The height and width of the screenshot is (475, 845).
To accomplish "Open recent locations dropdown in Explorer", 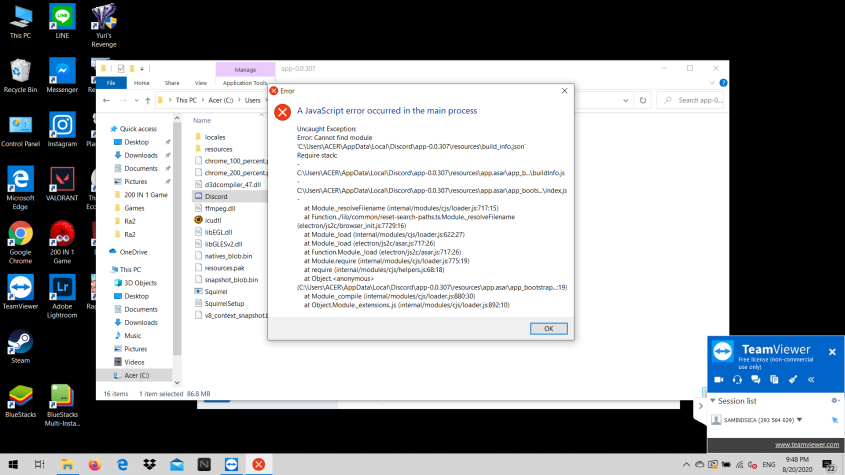I will [x=136, y=100].
